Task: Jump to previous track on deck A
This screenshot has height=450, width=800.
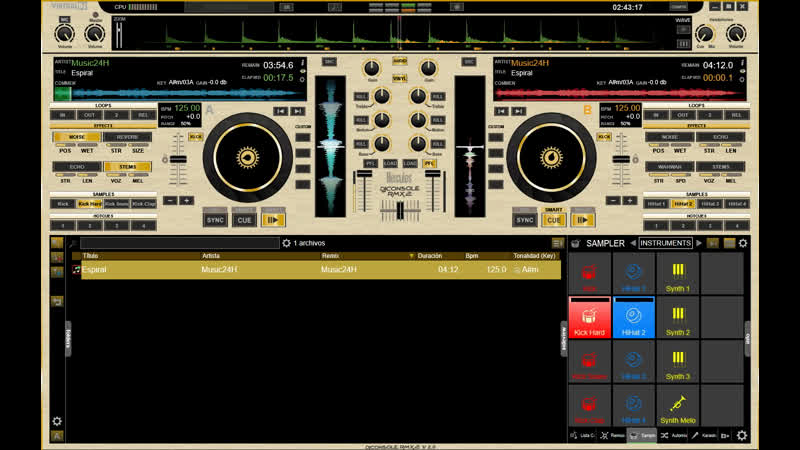Action: pyautogui.click(x=280, y=111)
